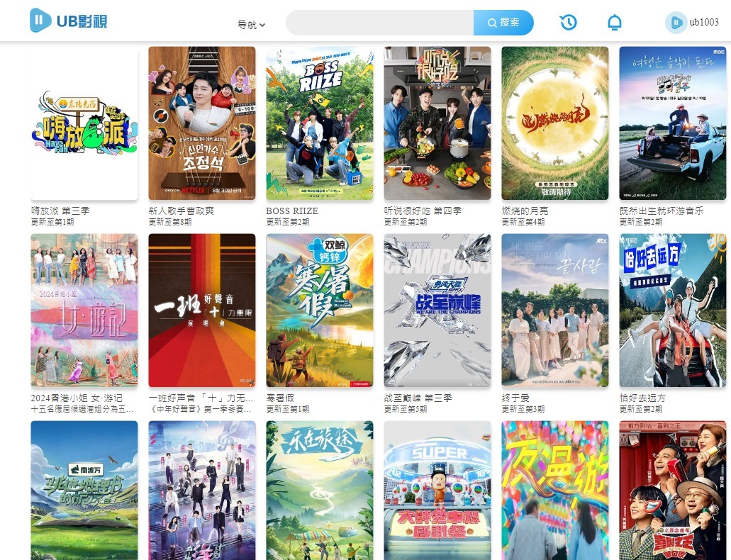
Task: Click 更新至第1期 under 嗨放派 第三季
Action: [52, 222]
